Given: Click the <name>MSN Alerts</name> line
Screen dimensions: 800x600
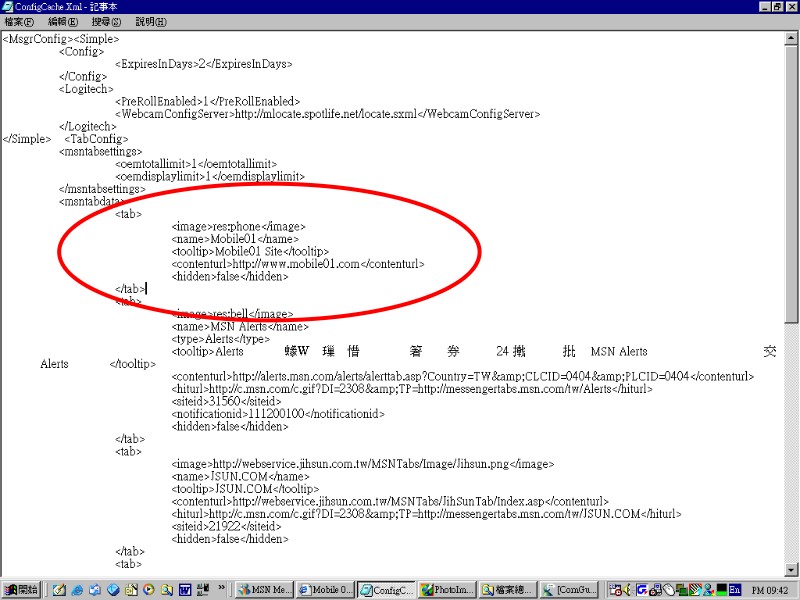Looking at the screenshot, I should (240, 327).
